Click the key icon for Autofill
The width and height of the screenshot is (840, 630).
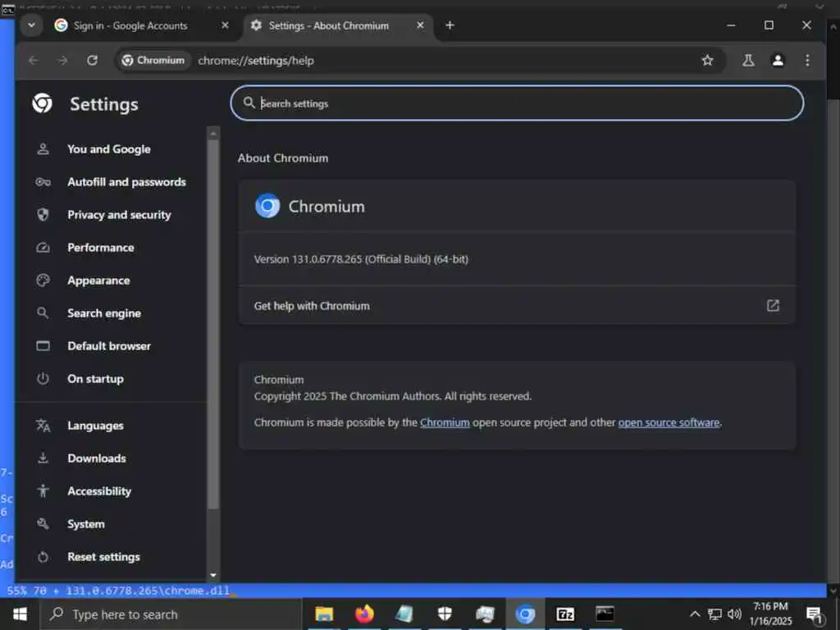[43, 182]
